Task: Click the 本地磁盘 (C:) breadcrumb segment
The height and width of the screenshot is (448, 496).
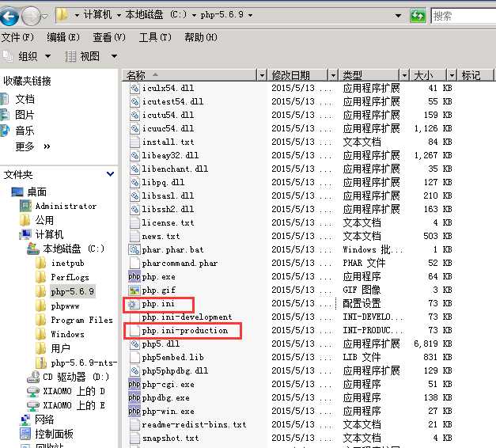Action: point(157,14)
